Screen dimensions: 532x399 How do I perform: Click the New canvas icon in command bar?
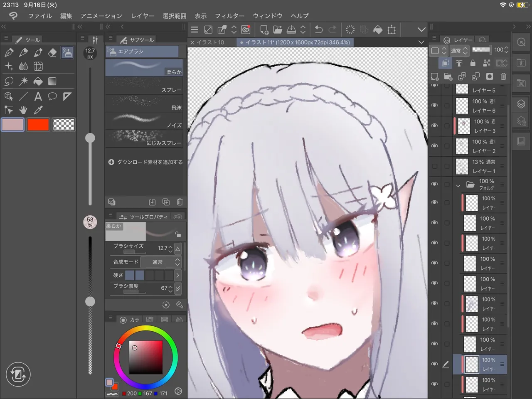tap(264, 30)
